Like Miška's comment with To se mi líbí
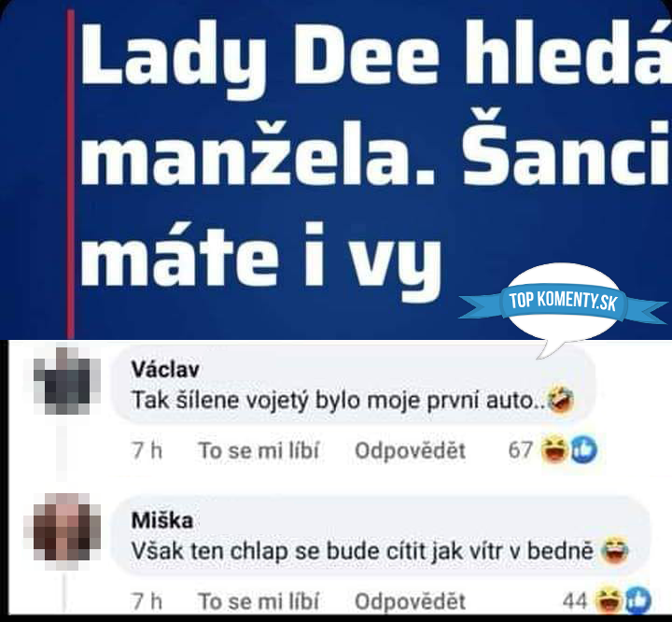The width and height of the screenshot is (672, 622). pos(259,601)
